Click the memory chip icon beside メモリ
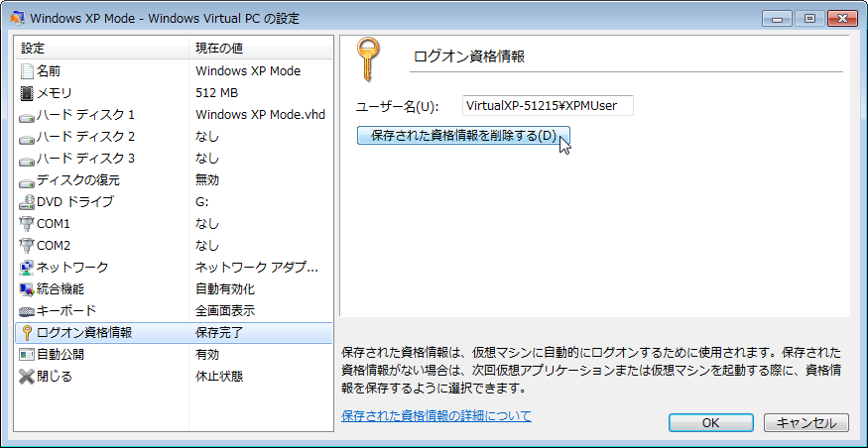Image resolution: width=868 pixels, height=448 pixels. (x=27, y=93)
